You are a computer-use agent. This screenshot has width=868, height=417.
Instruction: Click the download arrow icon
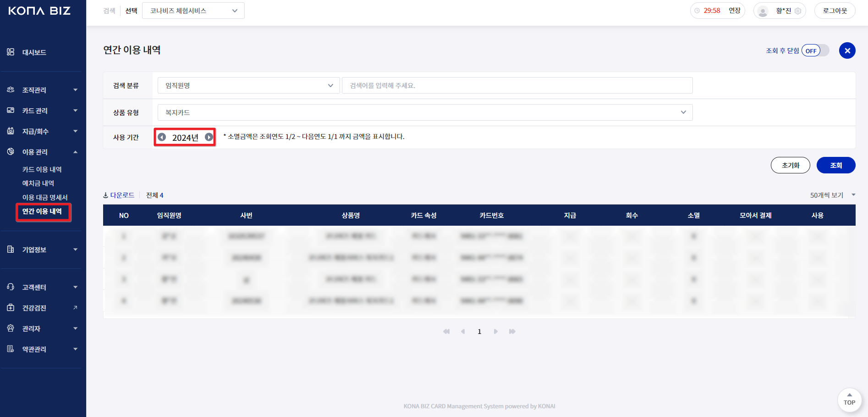105,195
